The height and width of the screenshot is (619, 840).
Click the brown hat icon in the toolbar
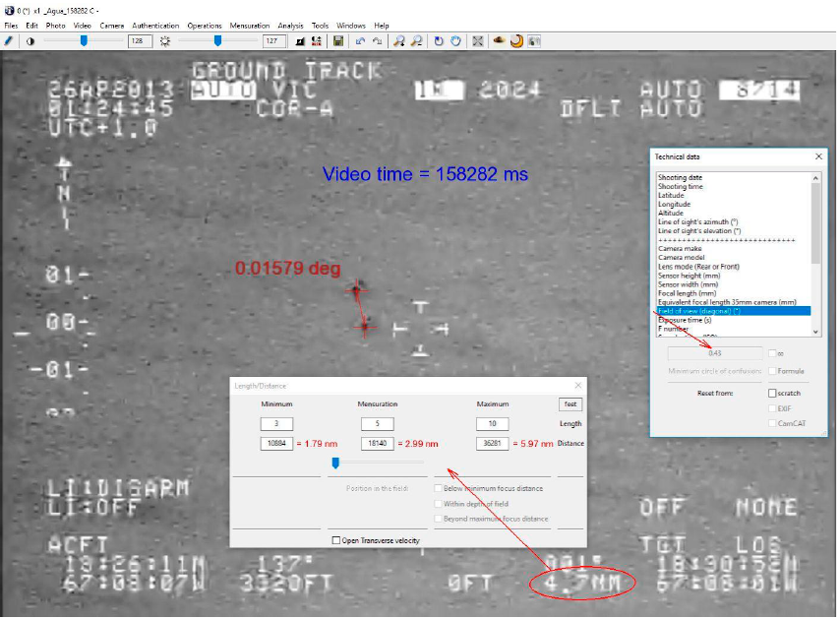pos(499,41)
